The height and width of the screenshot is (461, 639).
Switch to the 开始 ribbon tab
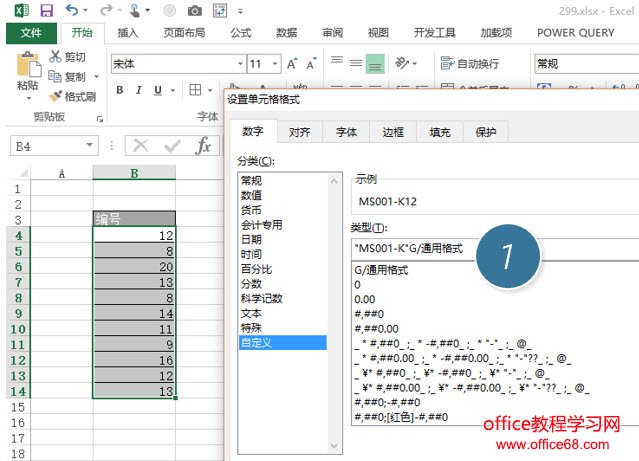pyautogui.click(x=82, y=33)
